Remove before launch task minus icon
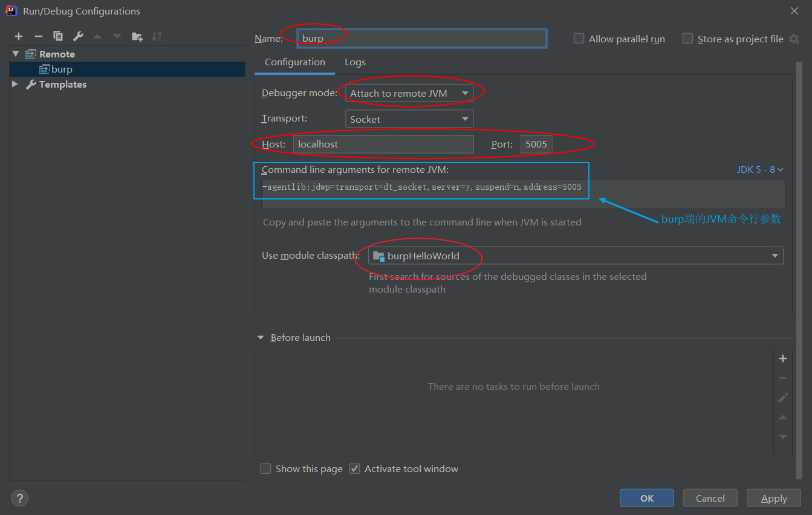This screenshot has width=812, height=515. tap(783, 378)
